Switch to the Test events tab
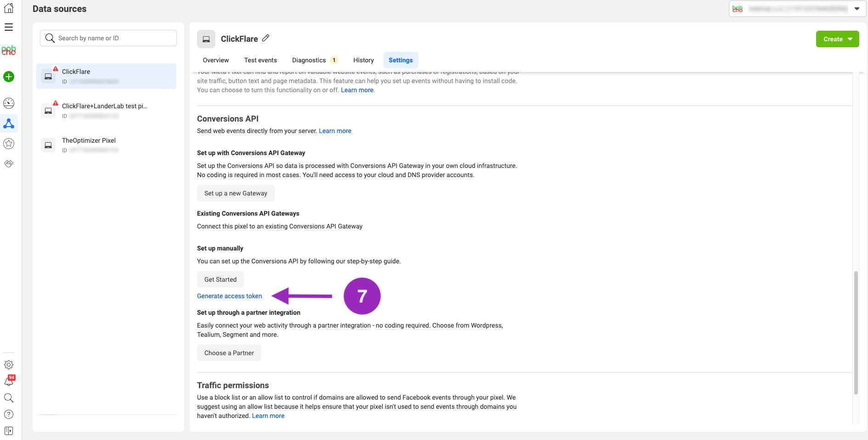The image size is (868, 440). (260, 60)
